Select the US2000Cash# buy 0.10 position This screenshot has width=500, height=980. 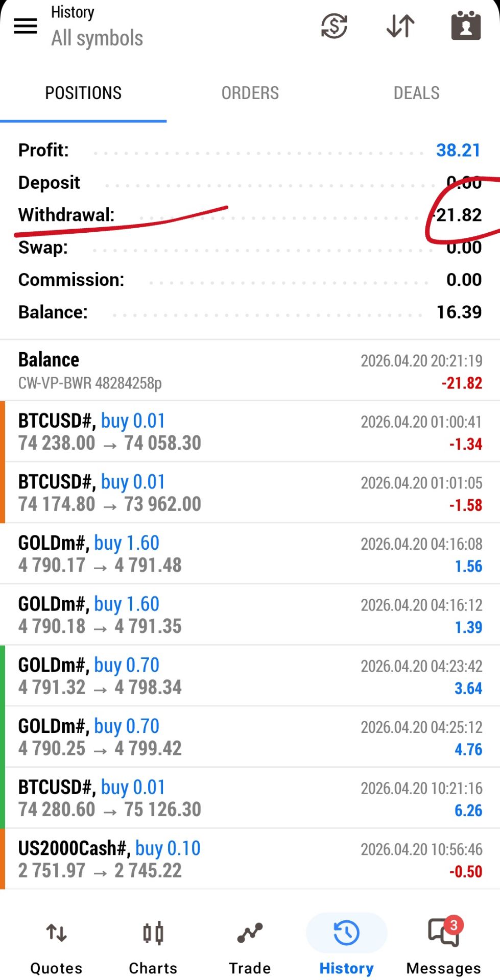250,860
